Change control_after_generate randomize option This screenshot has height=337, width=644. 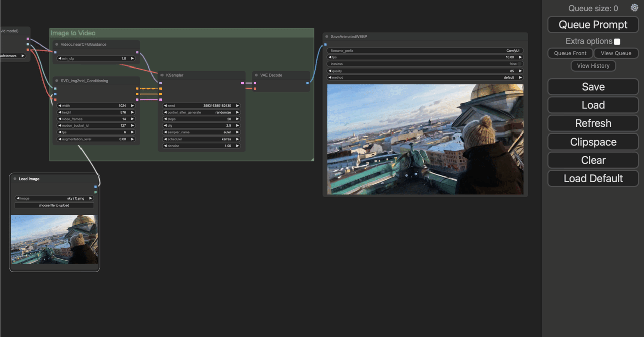click(201, 112)
